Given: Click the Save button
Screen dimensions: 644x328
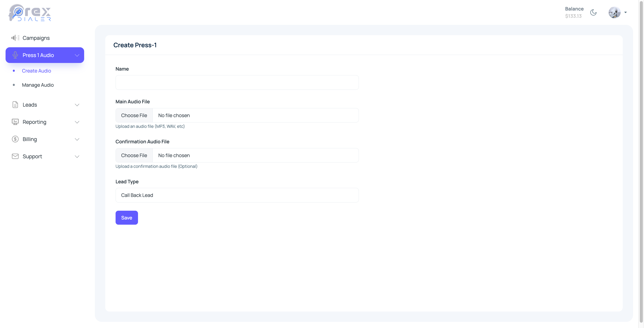Looking at the screenshot, I should pos(127,218).
